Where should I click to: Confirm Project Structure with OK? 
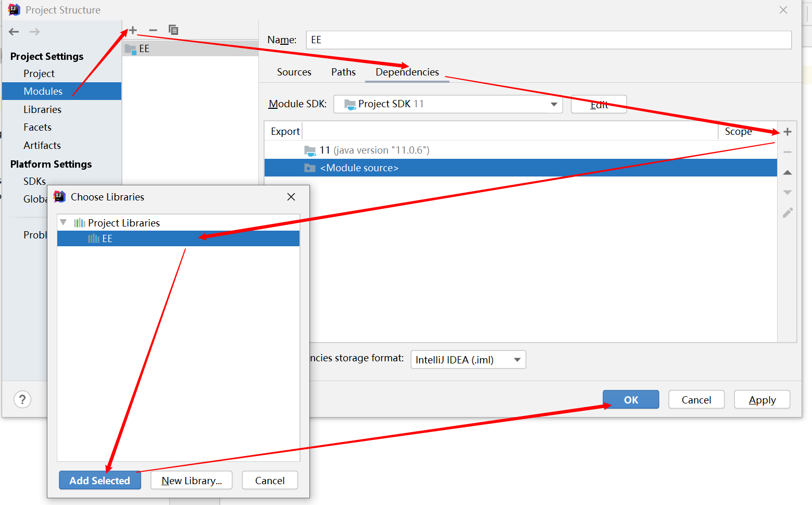(631, 400)
